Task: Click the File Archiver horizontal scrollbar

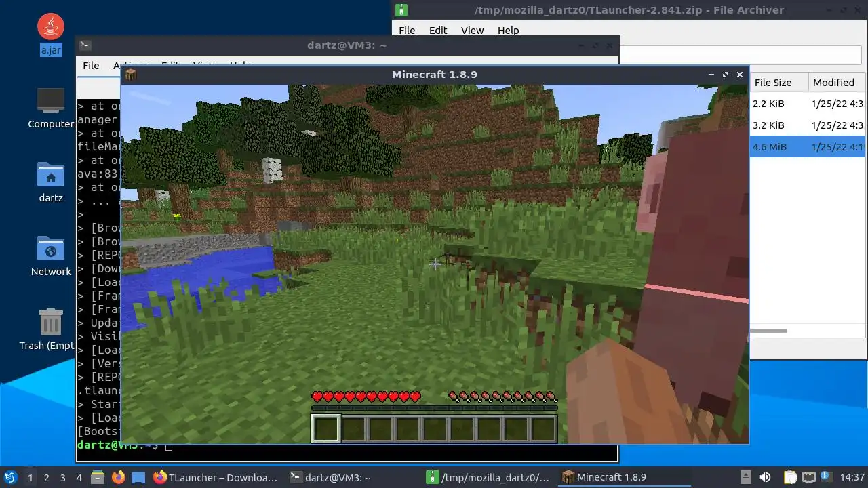Action: pyautogui.click(x=768, y=331)
